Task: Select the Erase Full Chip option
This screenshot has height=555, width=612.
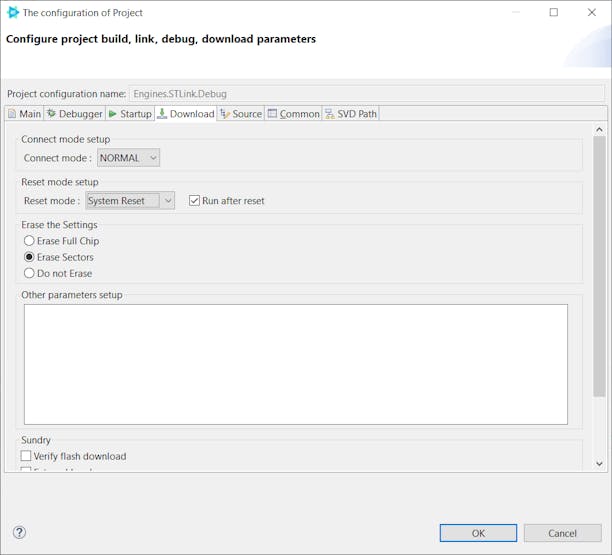Action: pyautogui.click(x=29, y=241)
